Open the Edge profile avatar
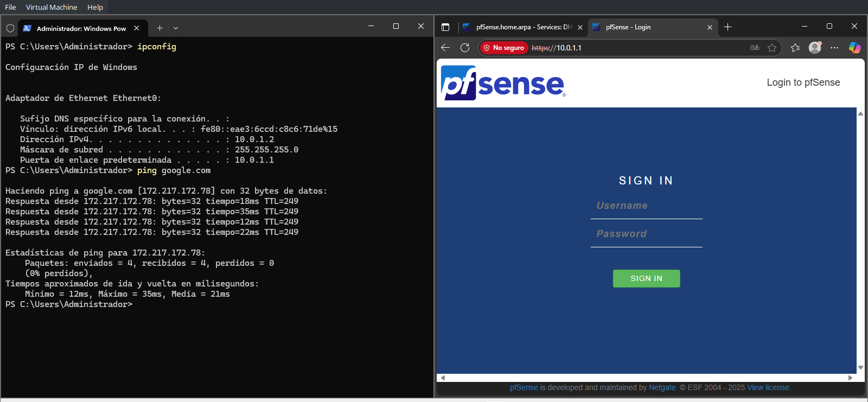868x402 pixels. pyautogui.click(x=815, y=48)
